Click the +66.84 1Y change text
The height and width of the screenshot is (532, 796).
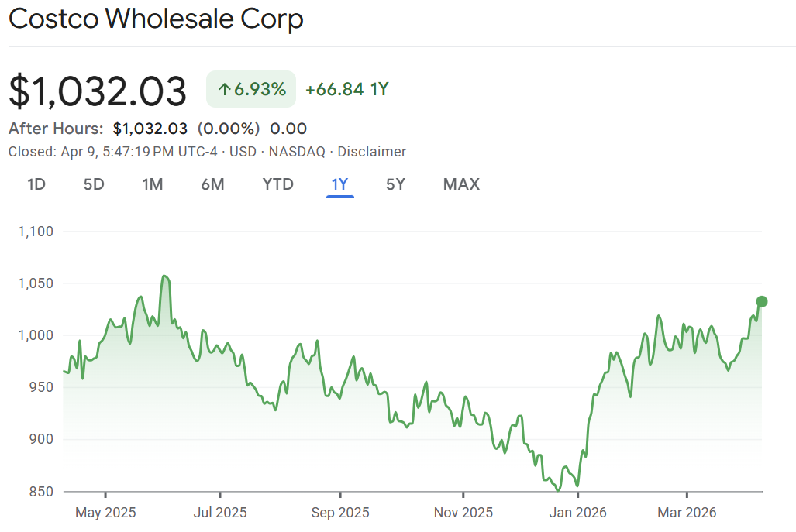[346, 89]
